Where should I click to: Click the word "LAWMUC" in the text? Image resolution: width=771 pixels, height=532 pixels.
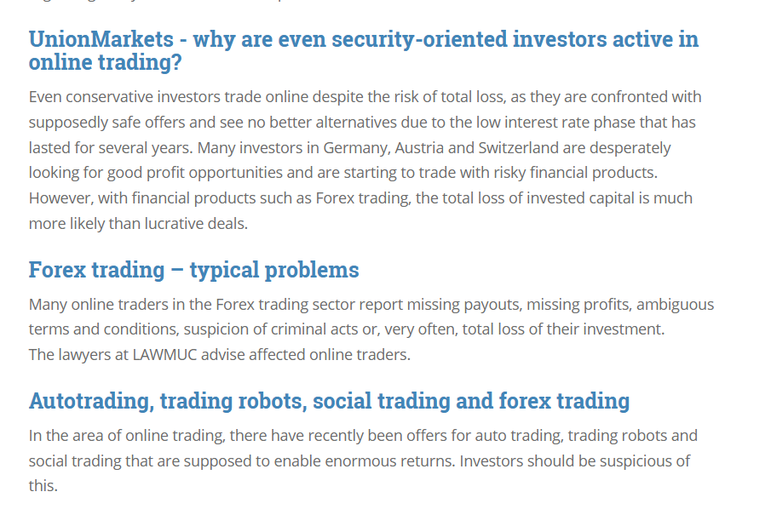pyautogui.click(x=164, y=354)
